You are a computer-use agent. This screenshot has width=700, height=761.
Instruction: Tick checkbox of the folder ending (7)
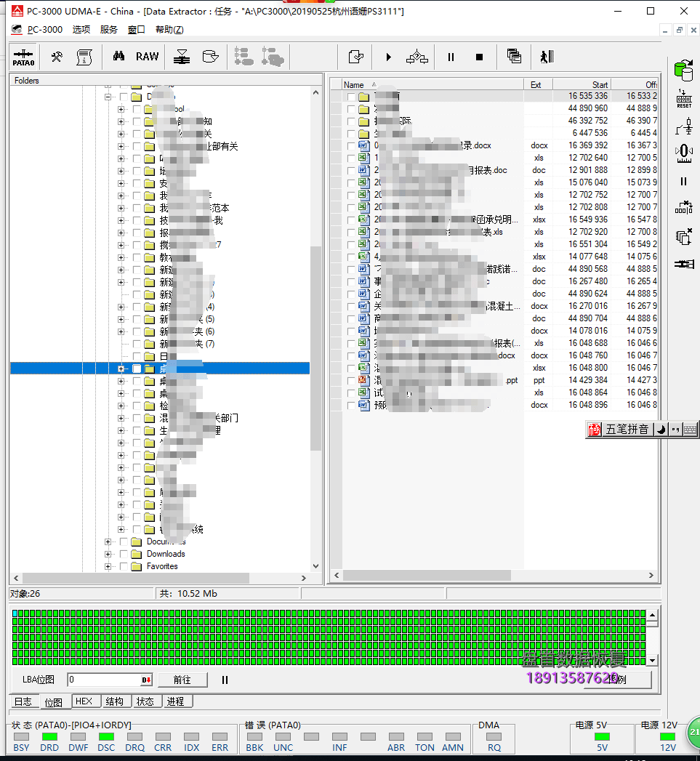pos(137,344)
